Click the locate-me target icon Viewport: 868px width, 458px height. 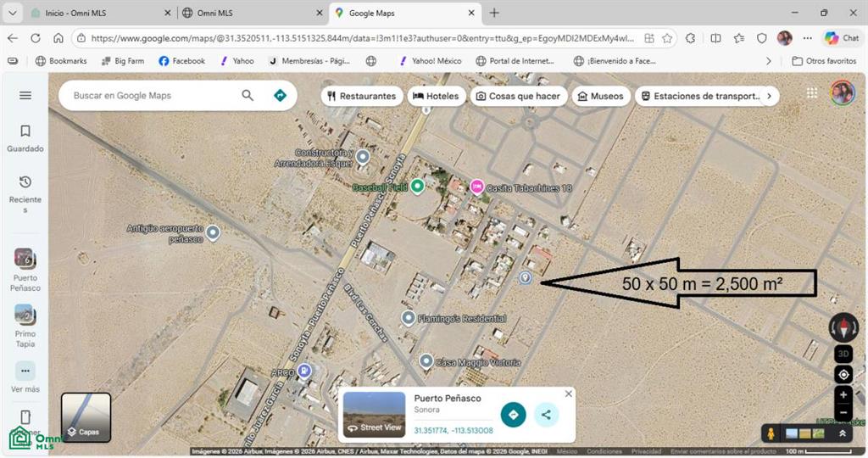[x=843, y=375]
